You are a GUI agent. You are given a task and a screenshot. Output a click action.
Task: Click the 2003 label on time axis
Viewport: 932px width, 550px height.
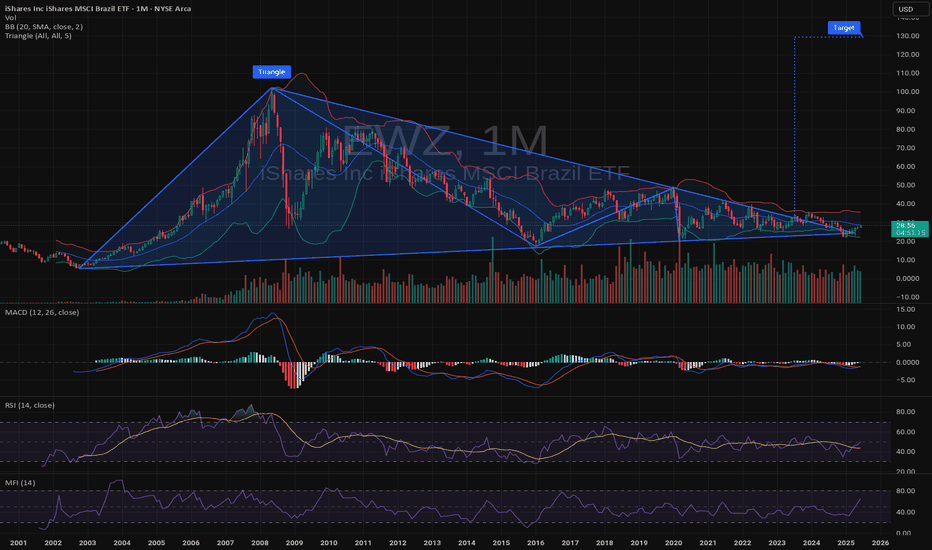pos(87,543)
